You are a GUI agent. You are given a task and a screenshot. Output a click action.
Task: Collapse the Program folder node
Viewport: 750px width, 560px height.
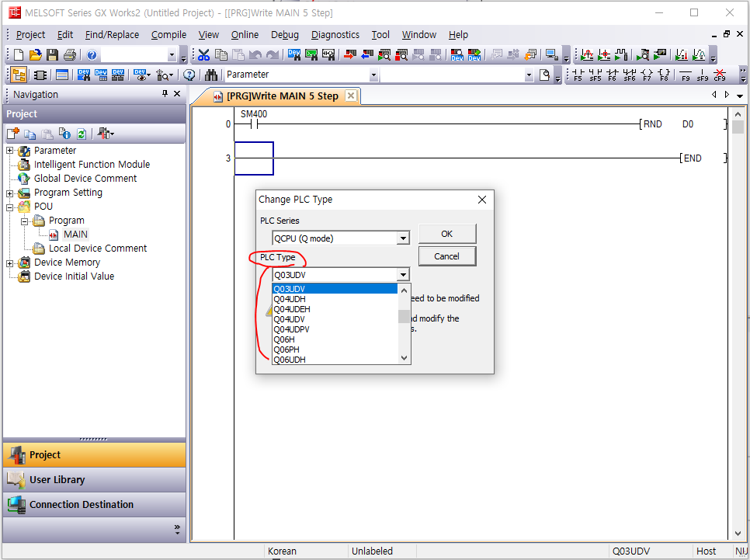tap(24, 221)
